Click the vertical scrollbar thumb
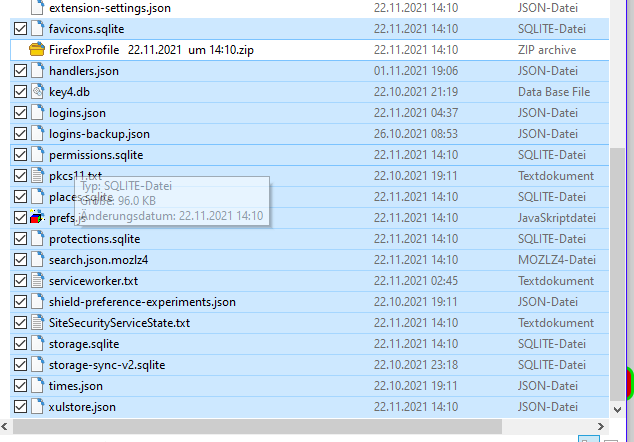The width and height of the screenshot is (634, 442). point(617,274)
